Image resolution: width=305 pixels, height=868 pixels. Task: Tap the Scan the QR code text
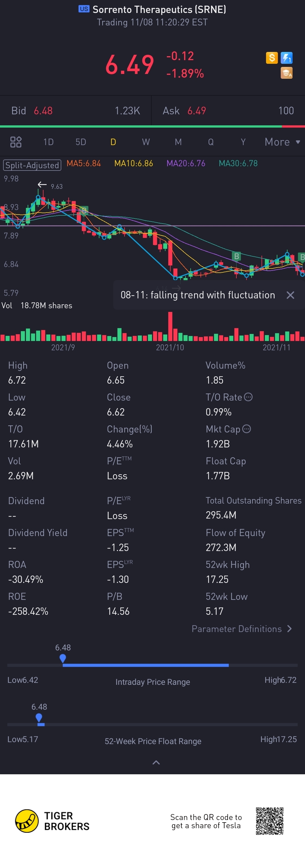click(206, 821)
